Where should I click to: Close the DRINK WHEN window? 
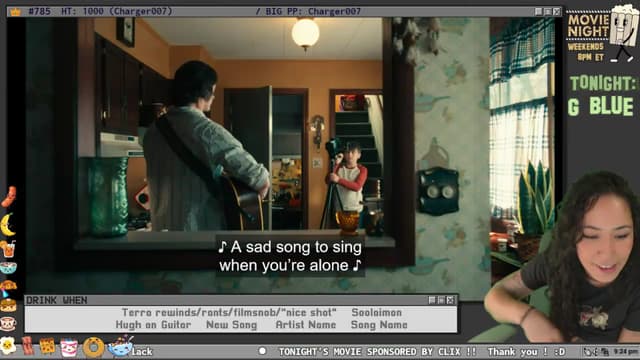click(450, 300)
